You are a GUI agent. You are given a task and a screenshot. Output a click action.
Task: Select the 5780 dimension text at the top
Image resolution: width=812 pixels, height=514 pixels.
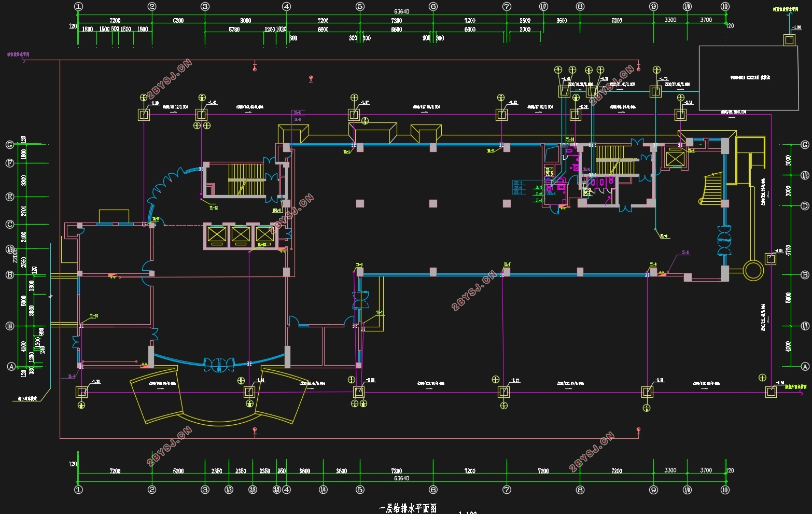click(234, 30)
